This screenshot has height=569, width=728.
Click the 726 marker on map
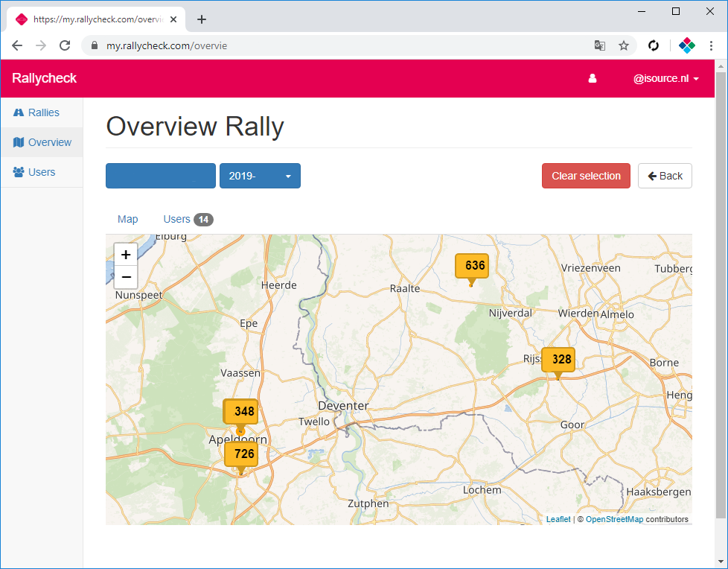[241, 454]
